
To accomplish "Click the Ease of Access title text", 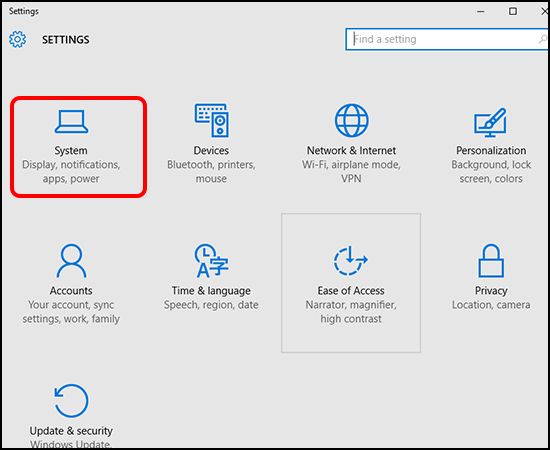I will [x=351, y=290].
